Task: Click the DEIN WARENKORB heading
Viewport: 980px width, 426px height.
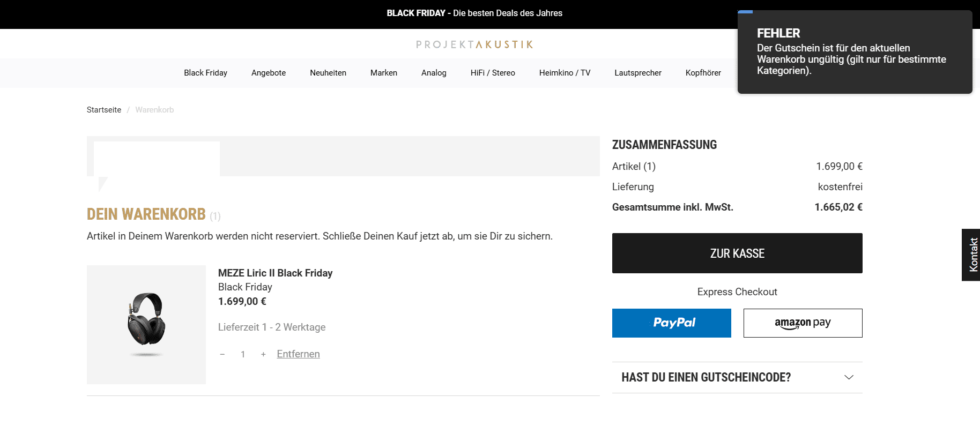Action: coord(146,214)
